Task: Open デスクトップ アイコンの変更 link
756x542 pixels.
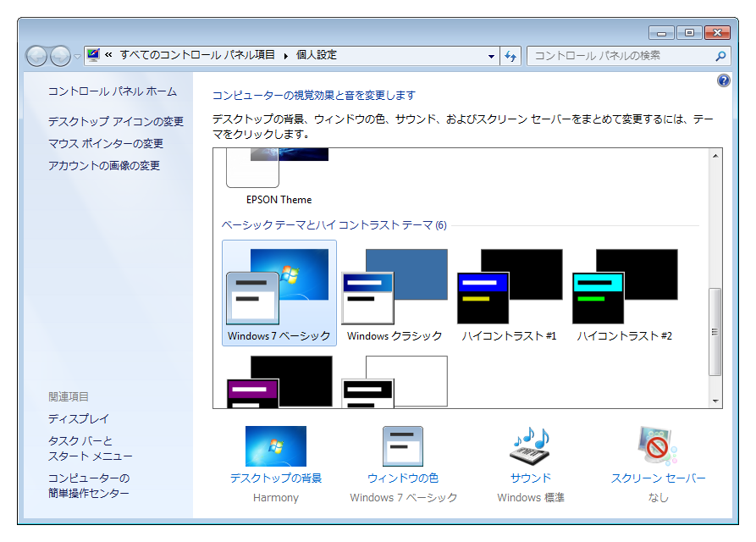Action: (x=116, y=122)
